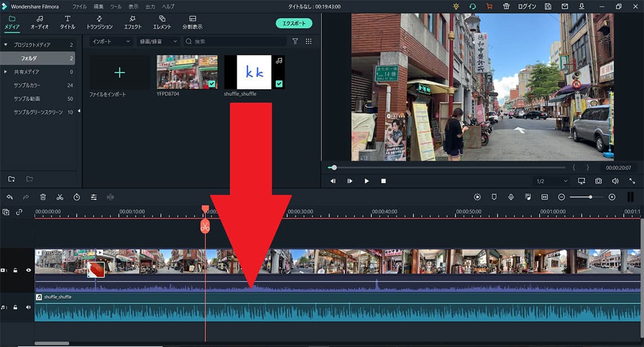Image resolution: width=644 pixels, height=347 pixels.
Task: Switch to the トランジション tab
Action: pyautogui.click(x=99, y=22)
